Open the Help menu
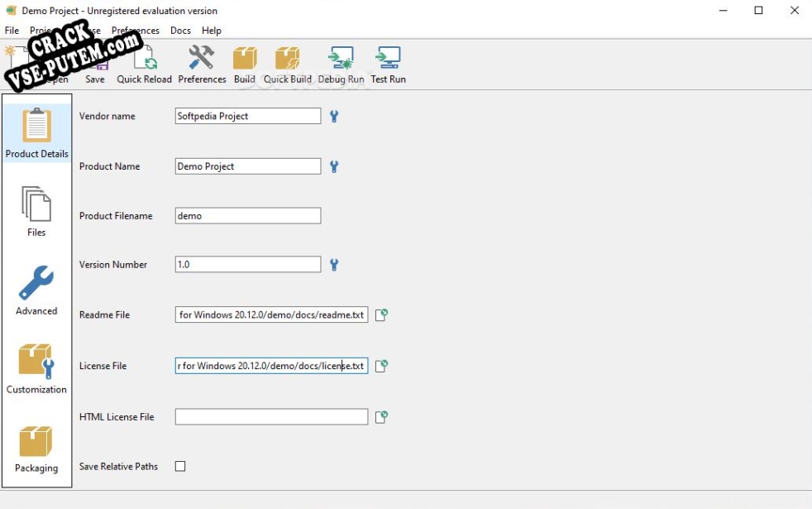This screenshot has width=812, height=509. click(212, 31)
